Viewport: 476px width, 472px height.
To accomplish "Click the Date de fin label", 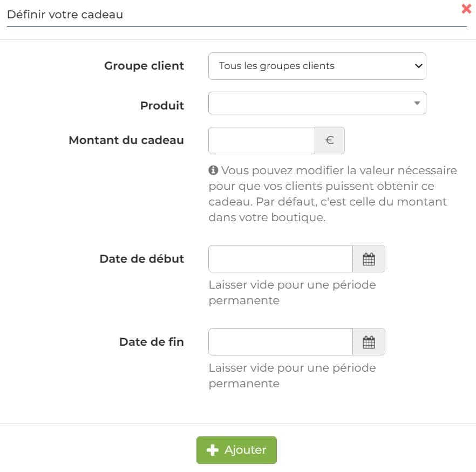I will [x=152, y=342].
